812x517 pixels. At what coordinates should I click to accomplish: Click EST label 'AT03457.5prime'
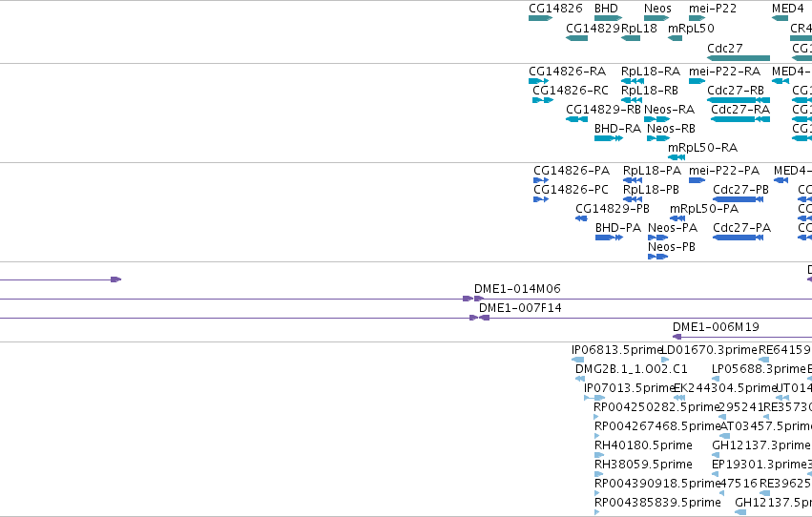pos(766,426)
